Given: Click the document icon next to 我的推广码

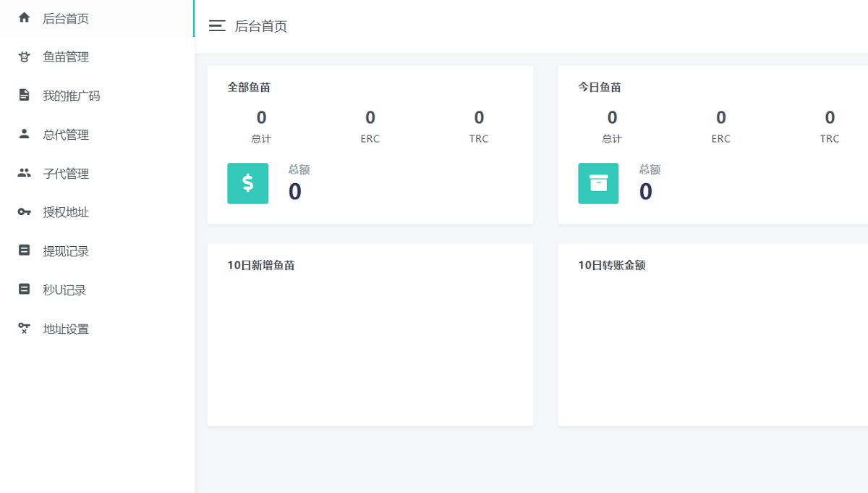Looking at the screenshot, I should pyautogui.click(x=25, y=96).
